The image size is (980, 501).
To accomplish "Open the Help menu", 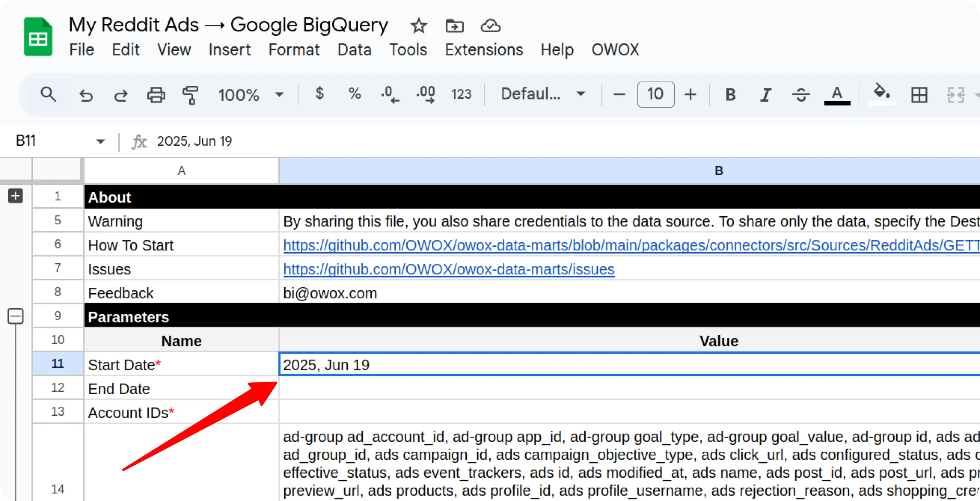I will tap(557, 50).
